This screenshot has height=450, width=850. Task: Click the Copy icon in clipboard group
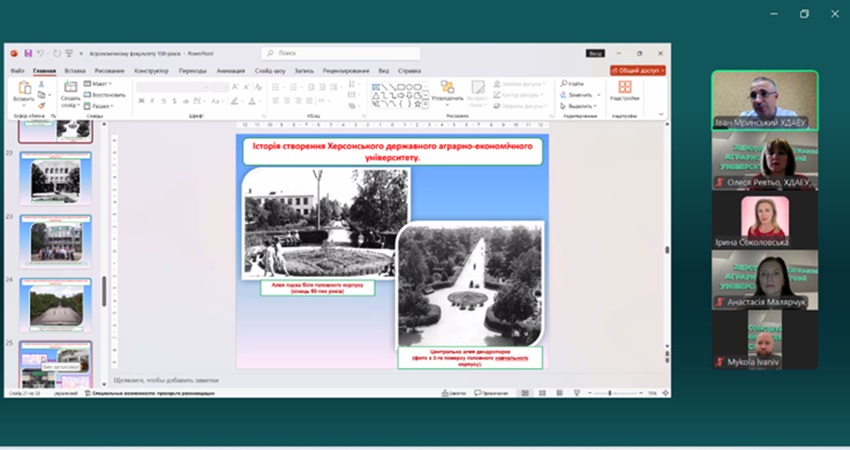(x=41, y=95)
